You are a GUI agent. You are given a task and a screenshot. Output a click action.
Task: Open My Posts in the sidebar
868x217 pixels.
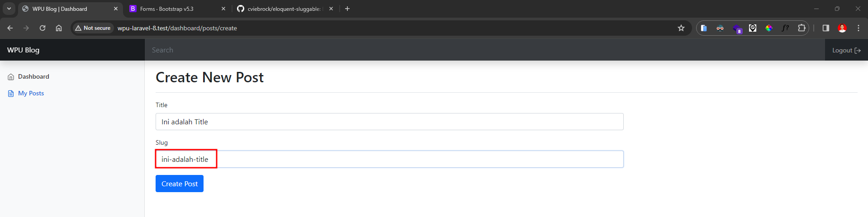pos(31,93)
